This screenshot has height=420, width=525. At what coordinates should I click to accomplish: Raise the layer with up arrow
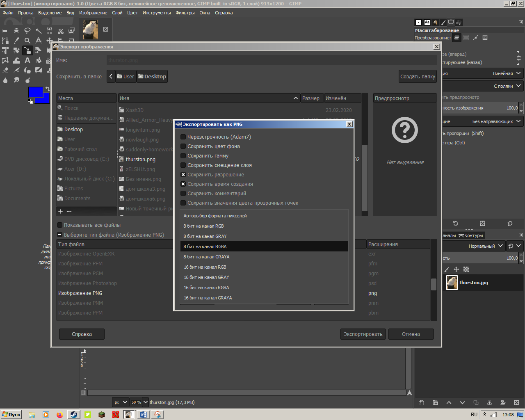(449, 403)
